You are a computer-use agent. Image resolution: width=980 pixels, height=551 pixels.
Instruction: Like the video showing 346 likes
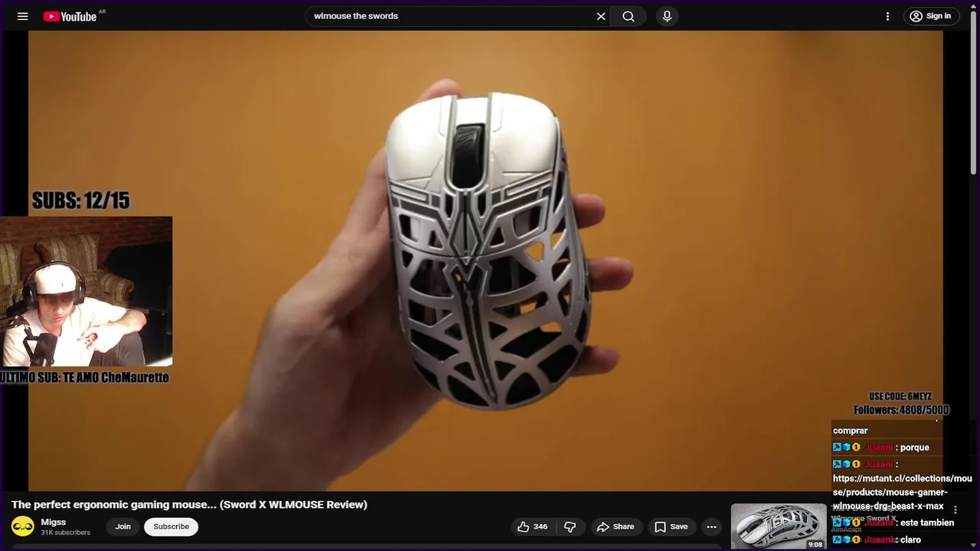[533, 527]
